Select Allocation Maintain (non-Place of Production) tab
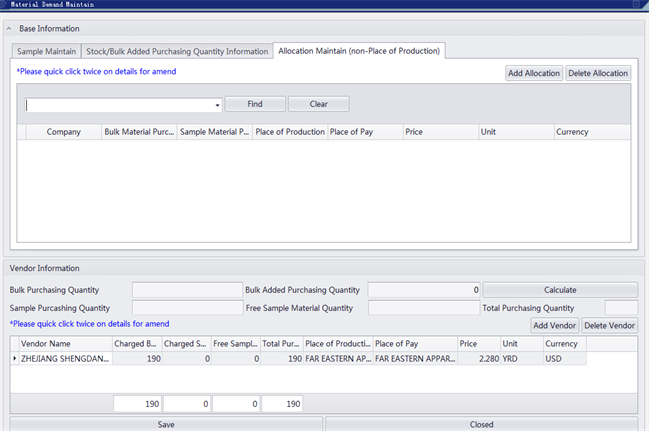The height and width of the screenshot is (431, 649). (359, 51)
